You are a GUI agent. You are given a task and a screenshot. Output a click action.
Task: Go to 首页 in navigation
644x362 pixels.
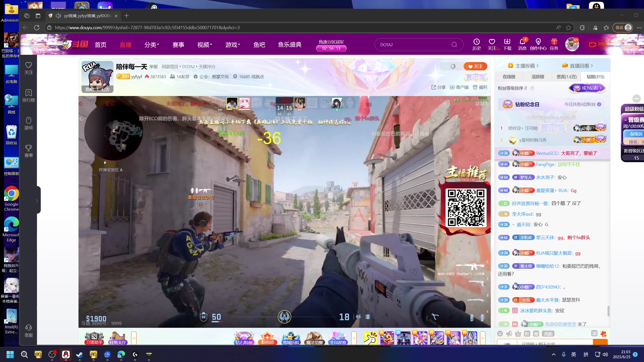(x=100, y=44)
